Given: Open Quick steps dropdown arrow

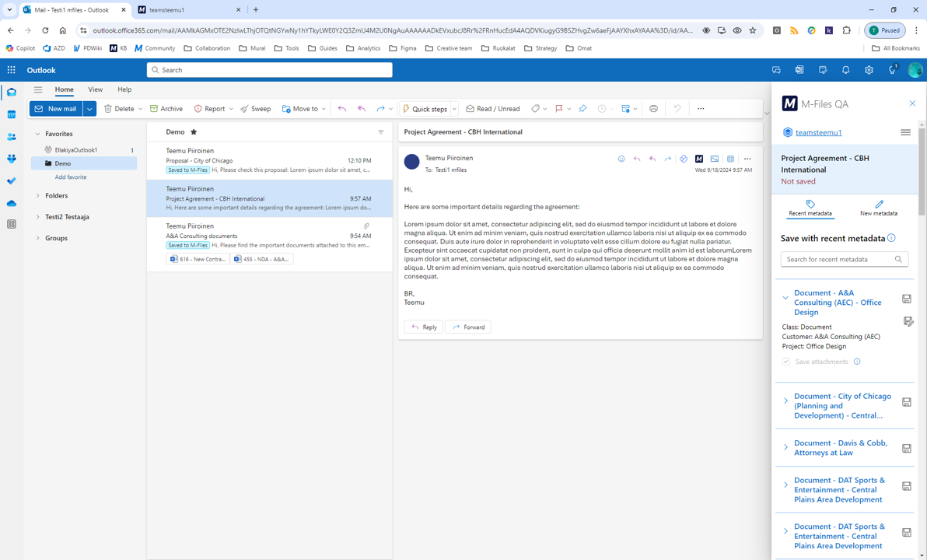Looking at the screenshot, I should [454, 109].
